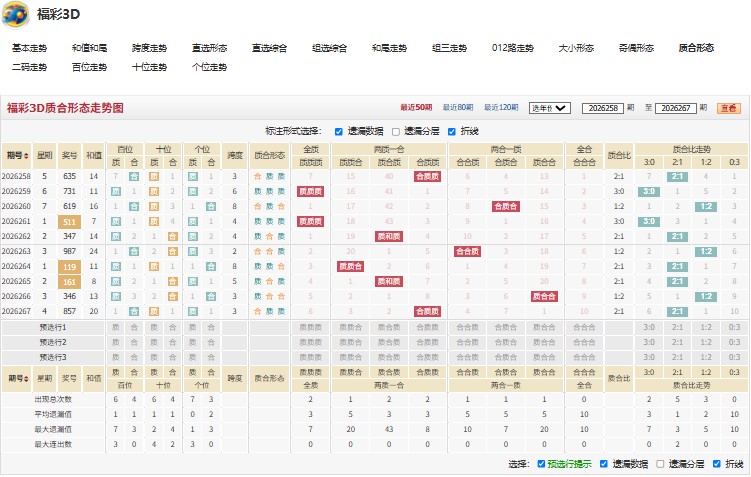
Task: Uncheck the top 折线 checkbox
Action: tap(452, 132)
